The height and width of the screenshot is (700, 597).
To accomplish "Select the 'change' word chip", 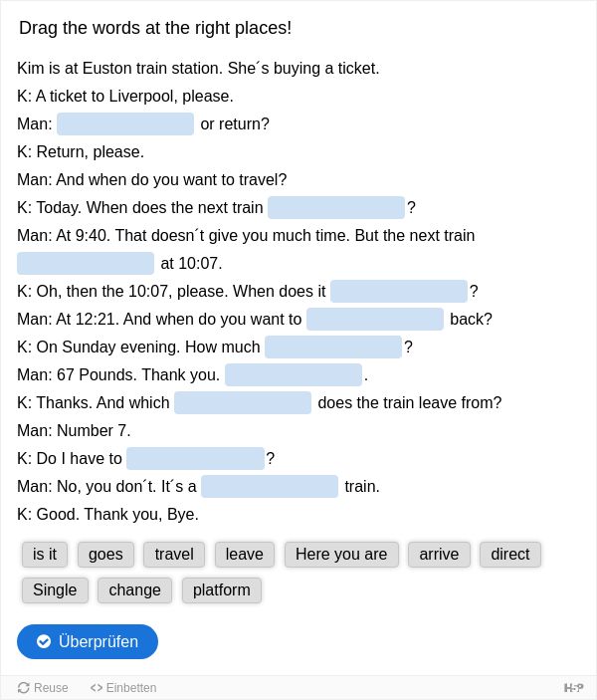I will 134,590.
